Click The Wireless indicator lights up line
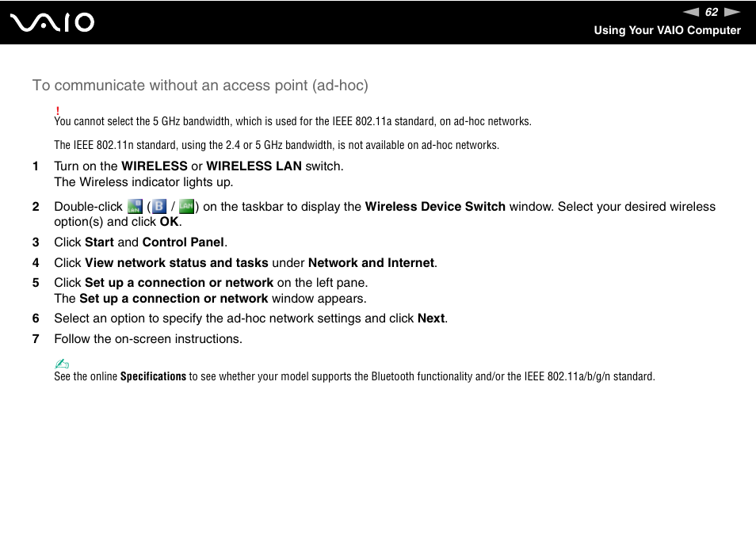Screen dimensions: 756x534 click(143, 182)
